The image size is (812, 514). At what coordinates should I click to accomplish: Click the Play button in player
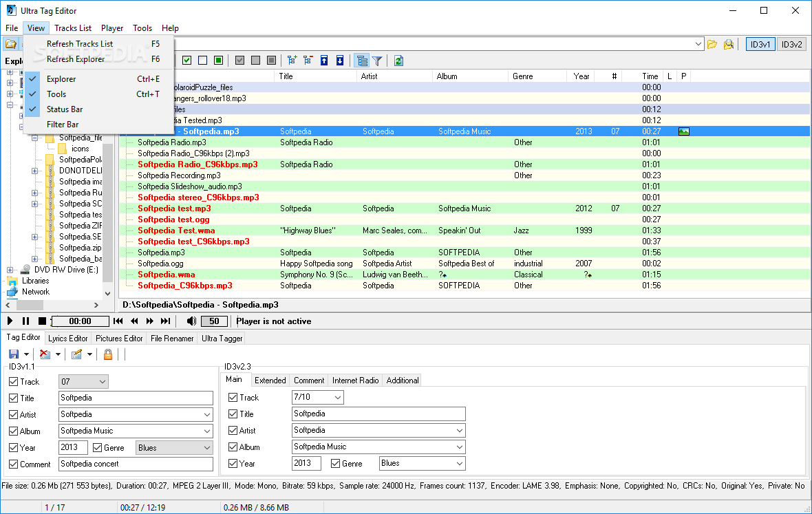[10, 321]
